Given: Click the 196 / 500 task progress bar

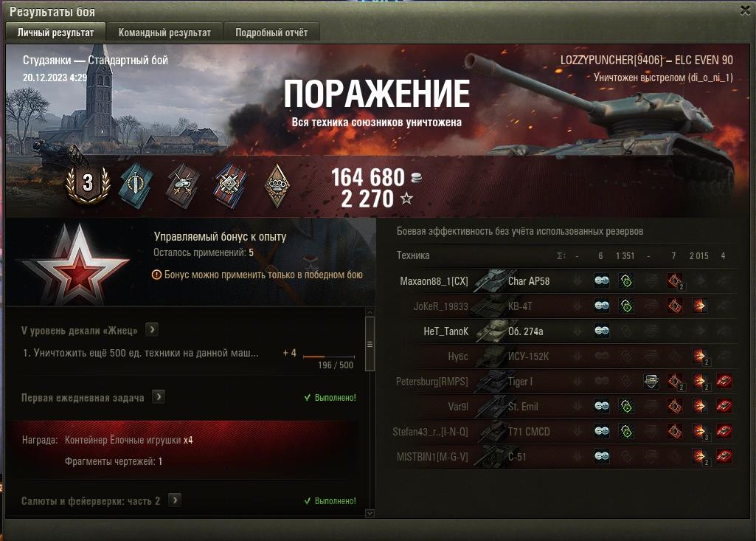Looking at the screenshot, I should click(329, 356).
